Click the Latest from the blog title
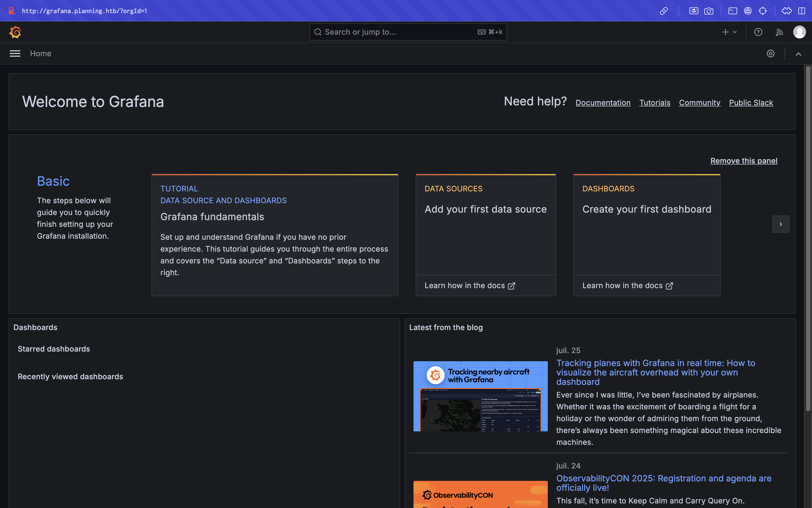The image size is (812, 508). (445, 327)
